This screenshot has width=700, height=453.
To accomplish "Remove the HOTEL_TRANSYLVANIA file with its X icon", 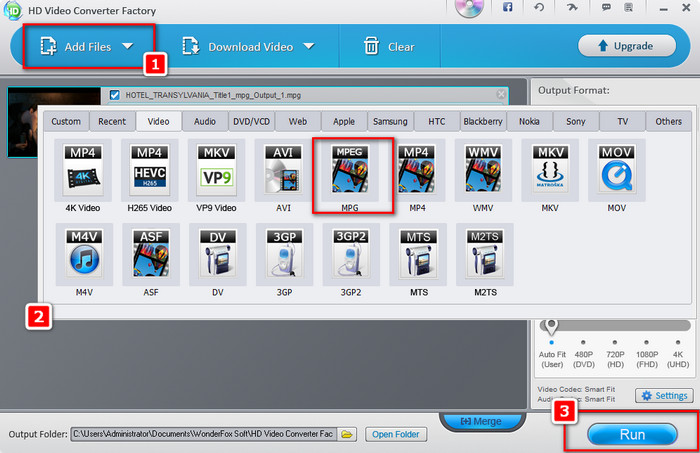I will point(501,94).
